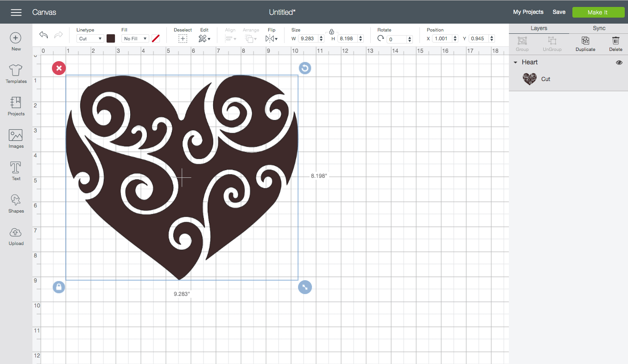Click the dark brown linetype color swatch
Image resolution: width=628 pixels, height=364 pixels.
click(x=111, y=38)
